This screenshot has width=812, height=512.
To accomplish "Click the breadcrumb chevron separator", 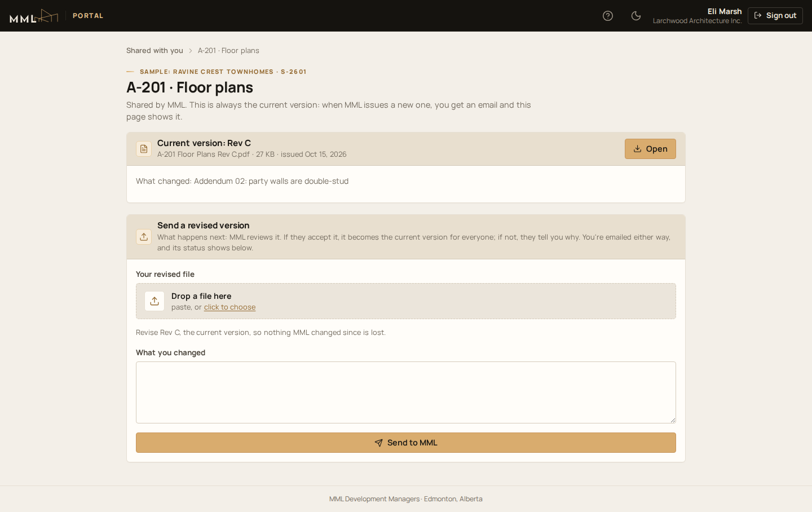I will 191,51.
